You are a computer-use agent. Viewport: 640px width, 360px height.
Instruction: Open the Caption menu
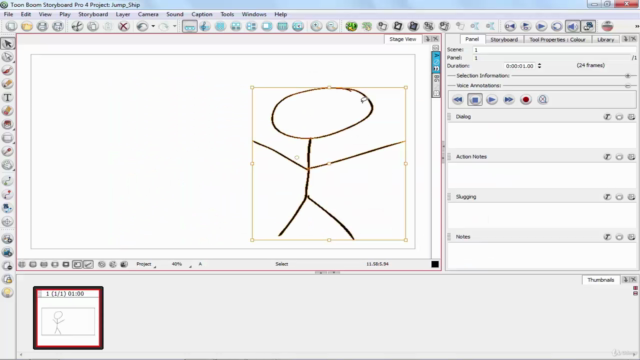[x=202, y=14]
